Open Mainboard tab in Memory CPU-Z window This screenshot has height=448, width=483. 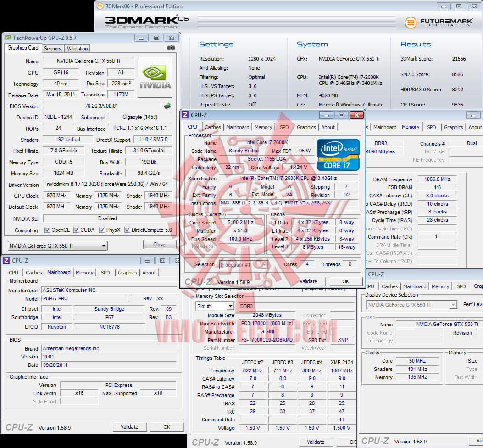[x=385, y=127]
